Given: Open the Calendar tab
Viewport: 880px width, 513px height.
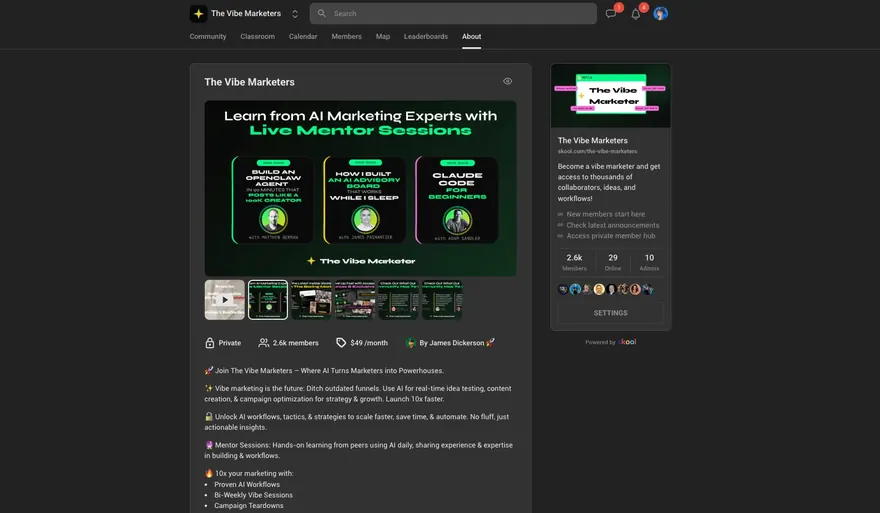Looking at the screenshot, I should pos(303,36).
